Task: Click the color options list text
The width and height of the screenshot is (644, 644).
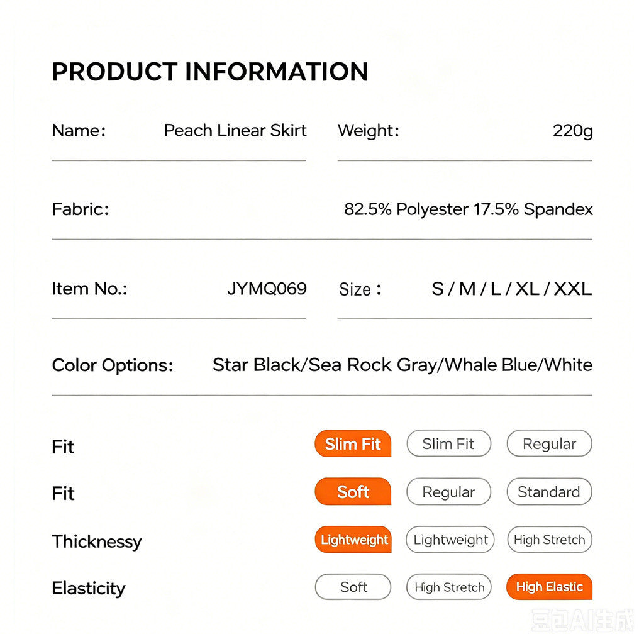Action: click(x=402, y=365)
